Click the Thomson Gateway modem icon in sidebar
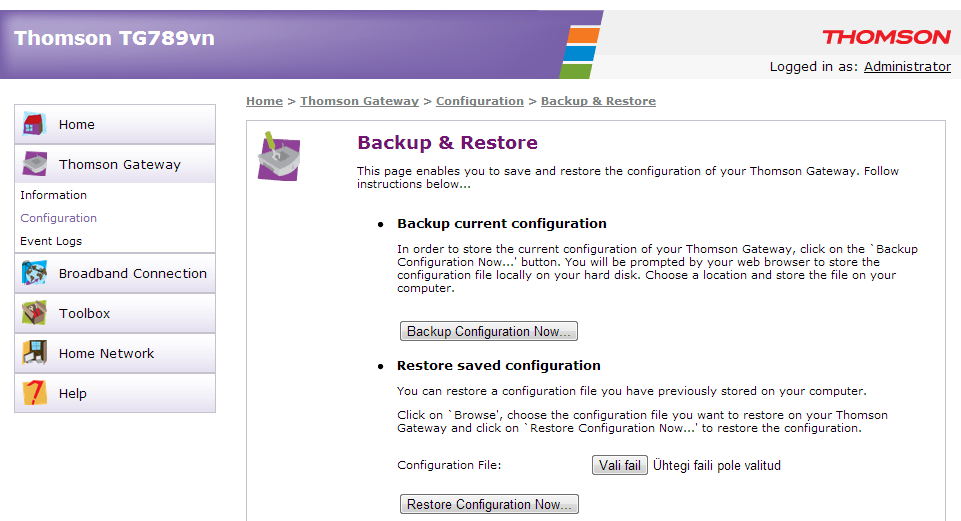Screen dimensions: 961x521 pos(34,164)
